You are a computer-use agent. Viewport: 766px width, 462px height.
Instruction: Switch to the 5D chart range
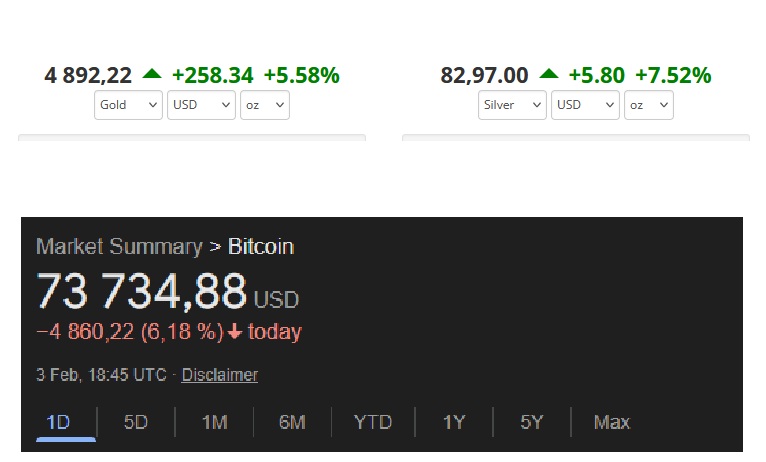136,422
